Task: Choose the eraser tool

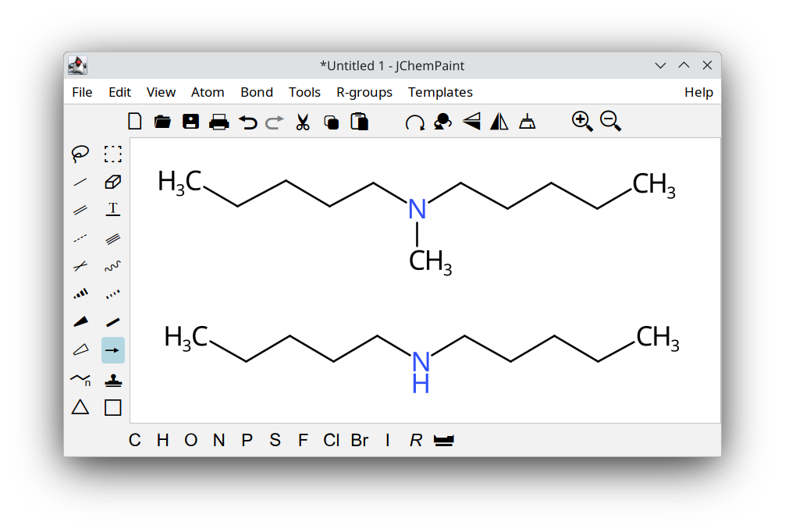Action: coord(113,182)
